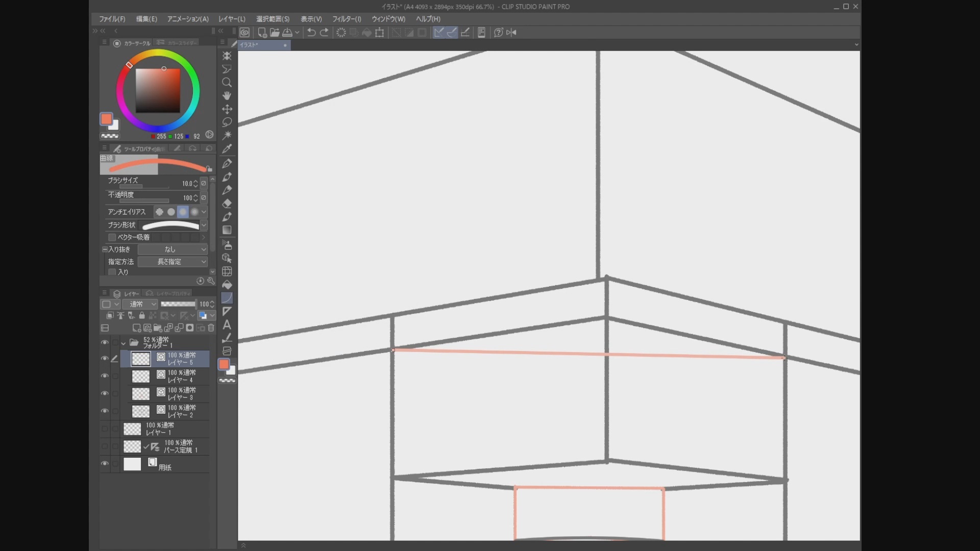Select the Lasso selection tool

point(227,122)
